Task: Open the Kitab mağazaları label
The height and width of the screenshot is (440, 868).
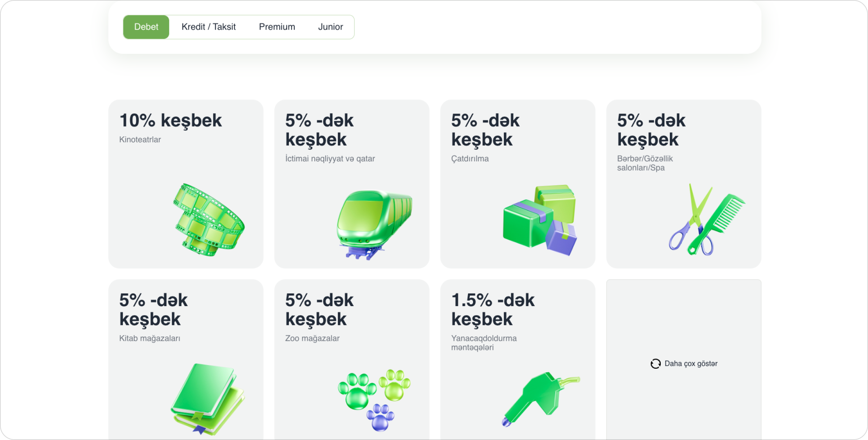Action: tap(149, 338)
